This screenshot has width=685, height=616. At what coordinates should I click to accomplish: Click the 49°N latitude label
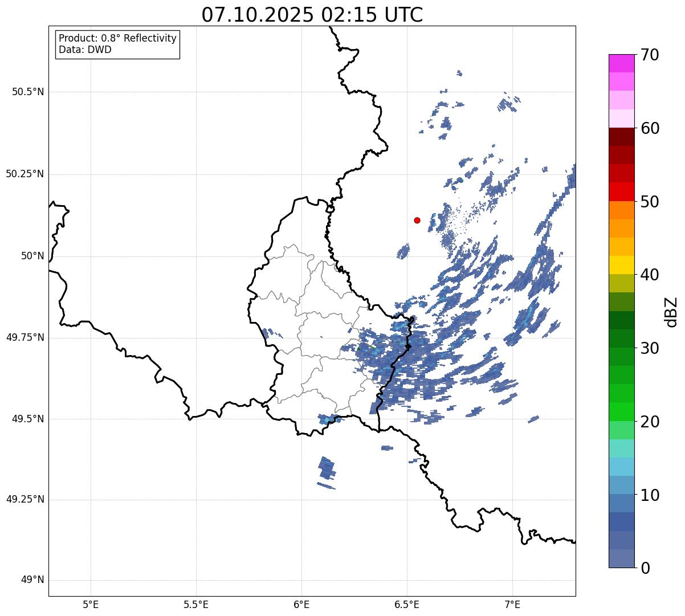point(32,580)
